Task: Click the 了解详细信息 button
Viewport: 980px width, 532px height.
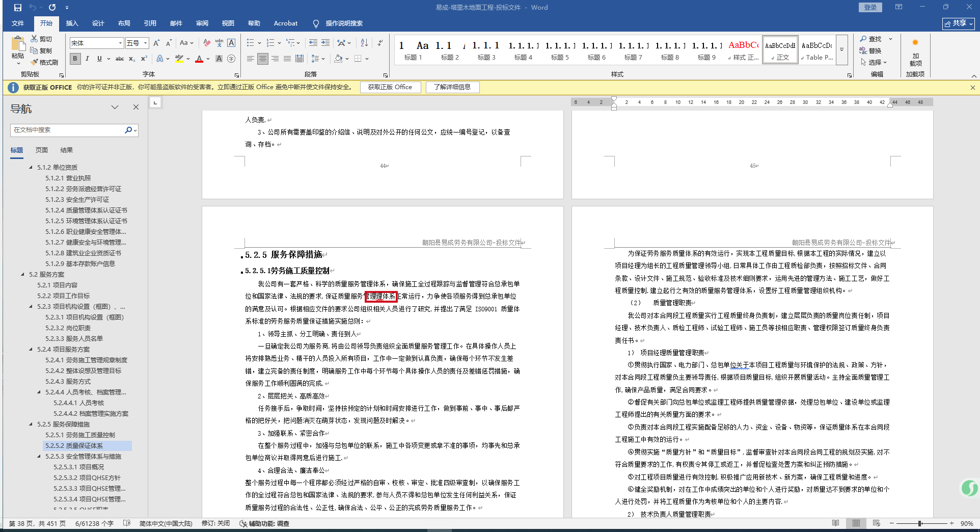Action: [x=452, y=87]
